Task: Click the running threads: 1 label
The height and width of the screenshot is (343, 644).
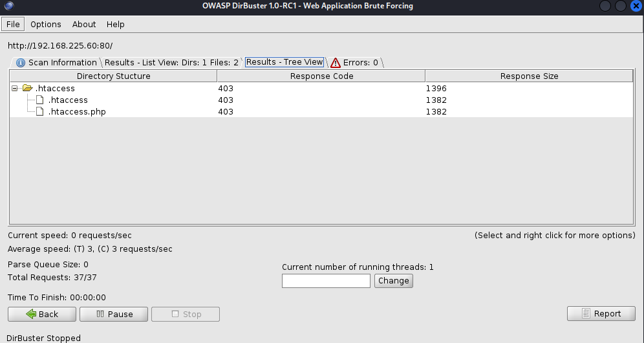Action: click(358, 267)
